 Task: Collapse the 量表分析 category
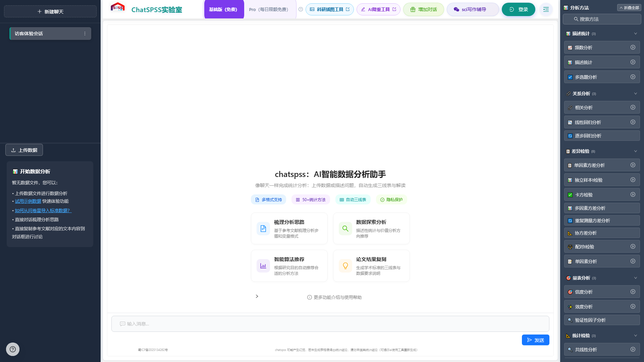click(635, 278)
